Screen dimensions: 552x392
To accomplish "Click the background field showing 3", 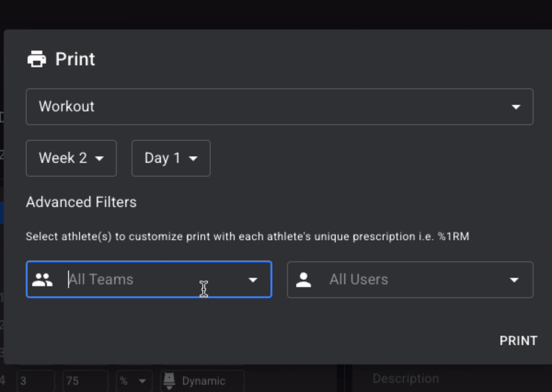I will 36,381.
